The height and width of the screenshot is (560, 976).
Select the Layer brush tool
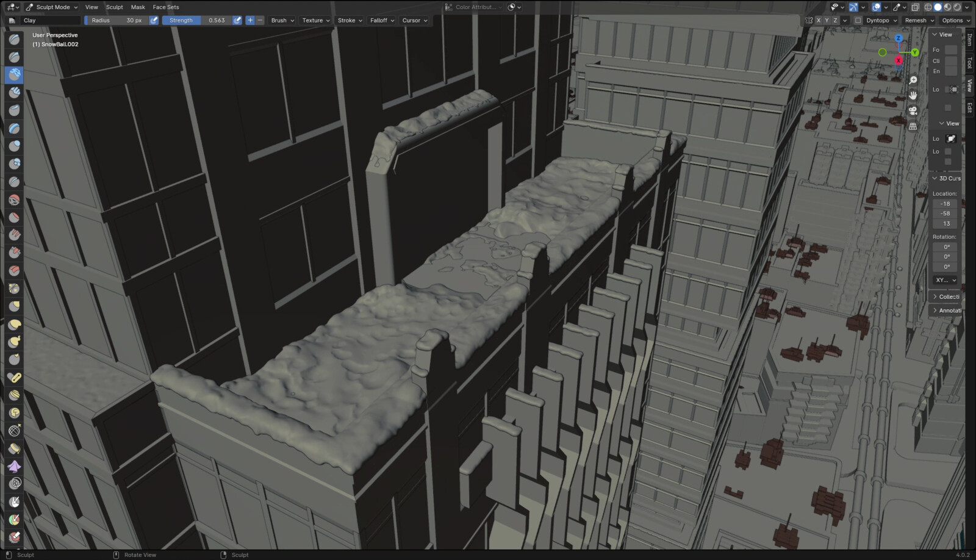(x=14, y=129)
